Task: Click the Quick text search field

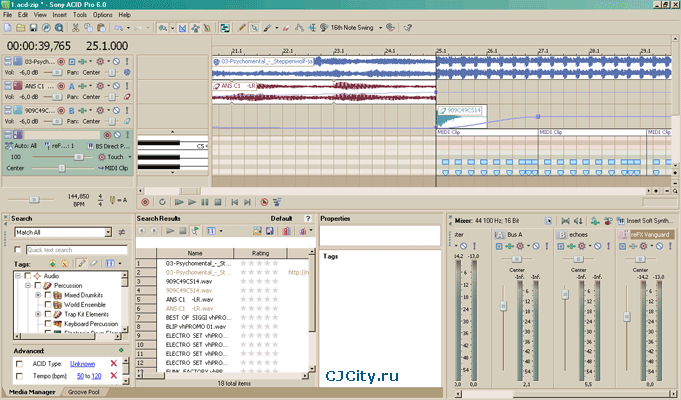Action: pyautogui.click(x=77, y=250)
